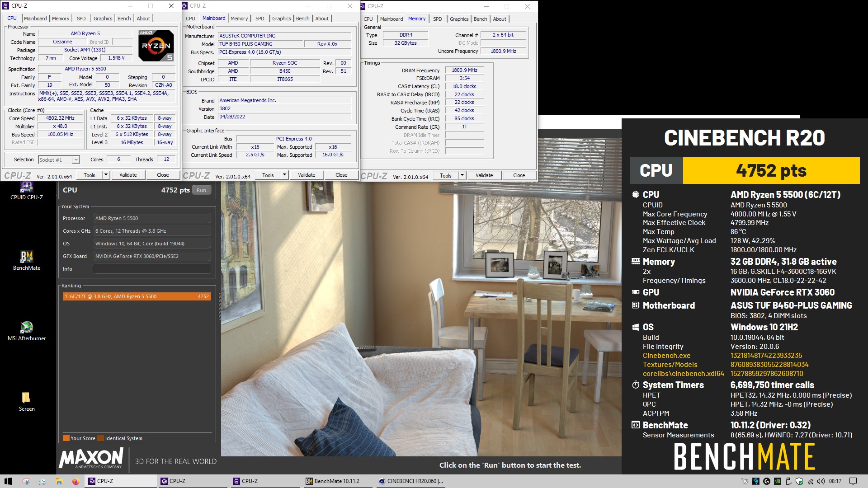Click the MSI Afterburner plane tray icon
The width and height of the screenshot is (868, 488).
744,481
